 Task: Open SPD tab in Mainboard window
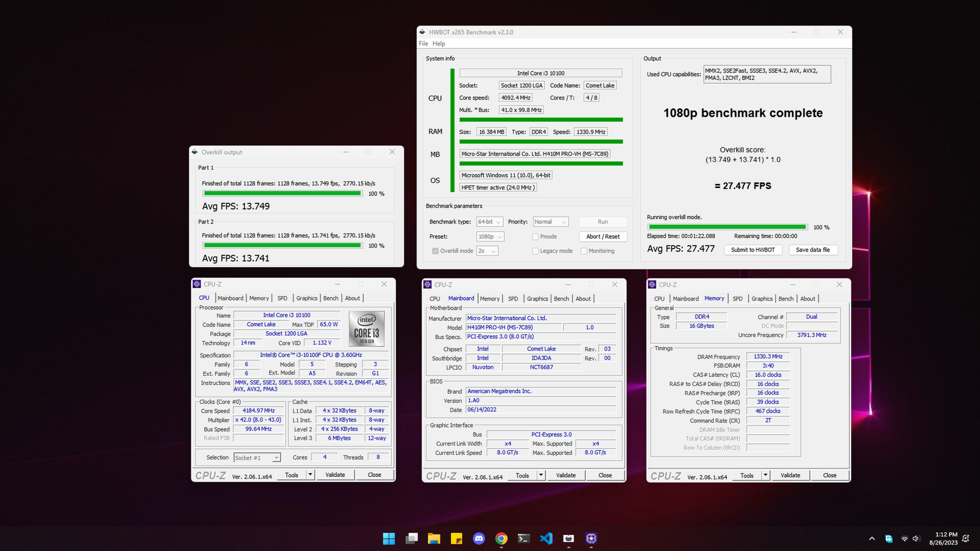tap(513, 299)
